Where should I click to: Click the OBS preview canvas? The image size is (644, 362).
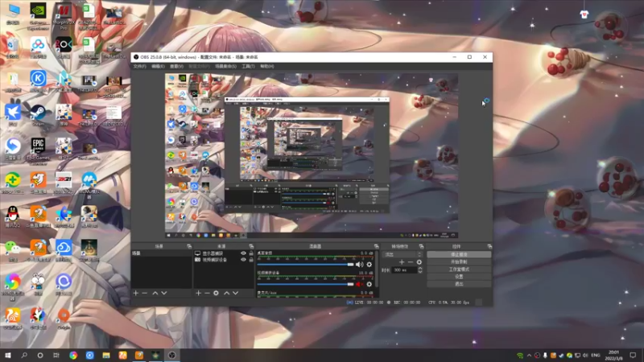pos(312,155)
